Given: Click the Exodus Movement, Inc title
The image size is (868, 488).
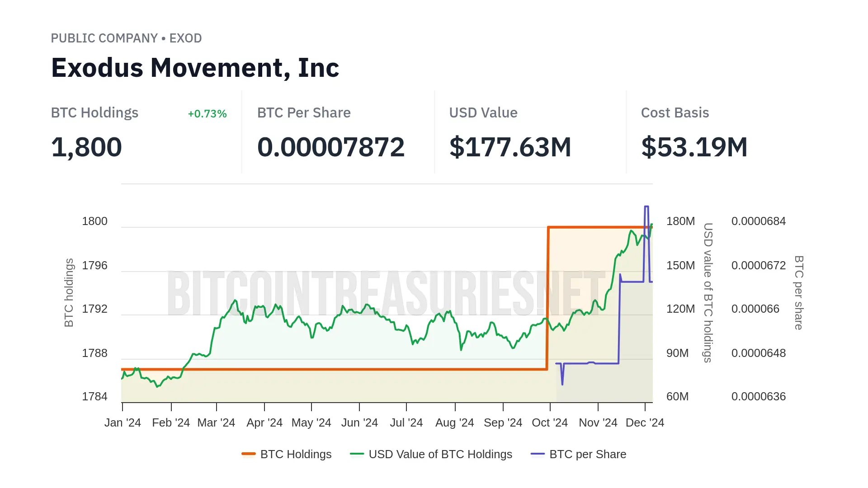Looking at the screenshot, I should (x=195, y=68).
